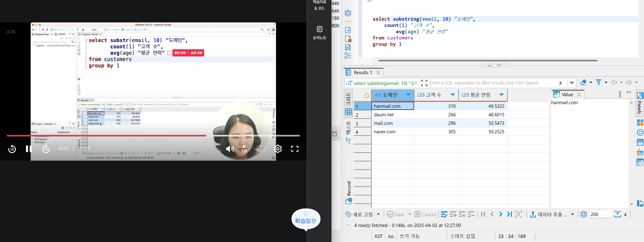
Task: Mute the video player volume
Action: click(x=230, y=149)
